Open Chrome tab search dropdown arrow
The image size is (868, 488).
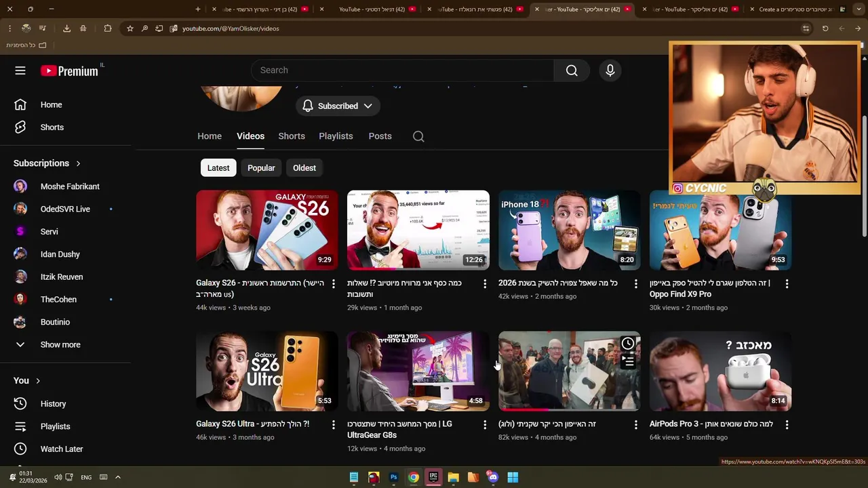[x=858, y=9]
